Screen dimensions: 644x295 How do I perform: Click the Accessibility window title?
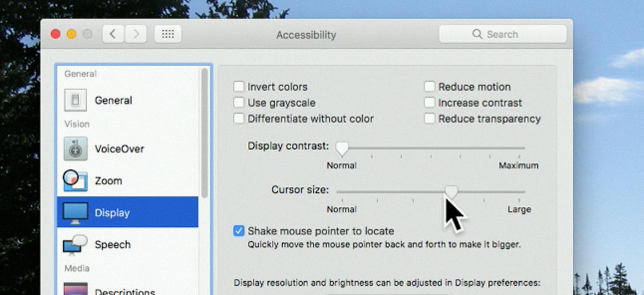point(306,35)
